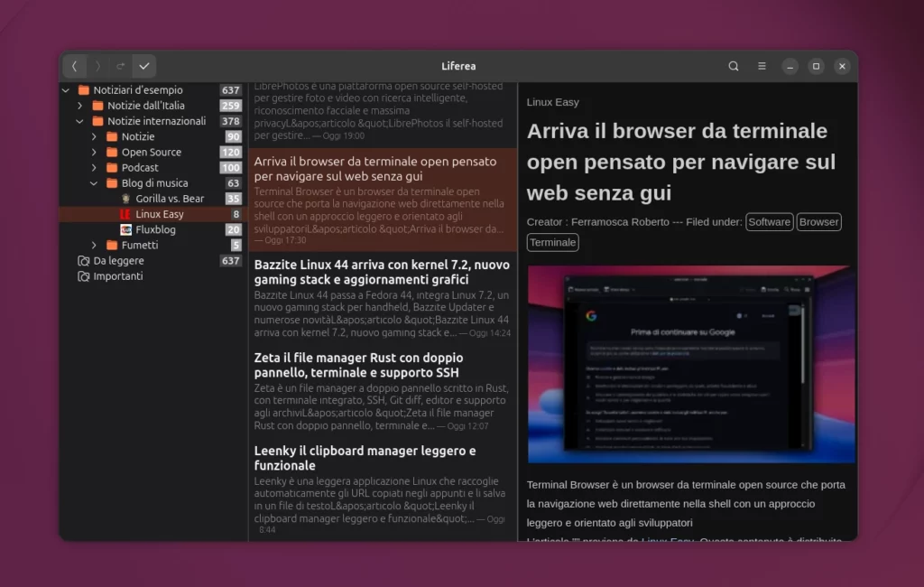Click the next unread item arrow
924x587 pixels.
(x=121, y=66)
